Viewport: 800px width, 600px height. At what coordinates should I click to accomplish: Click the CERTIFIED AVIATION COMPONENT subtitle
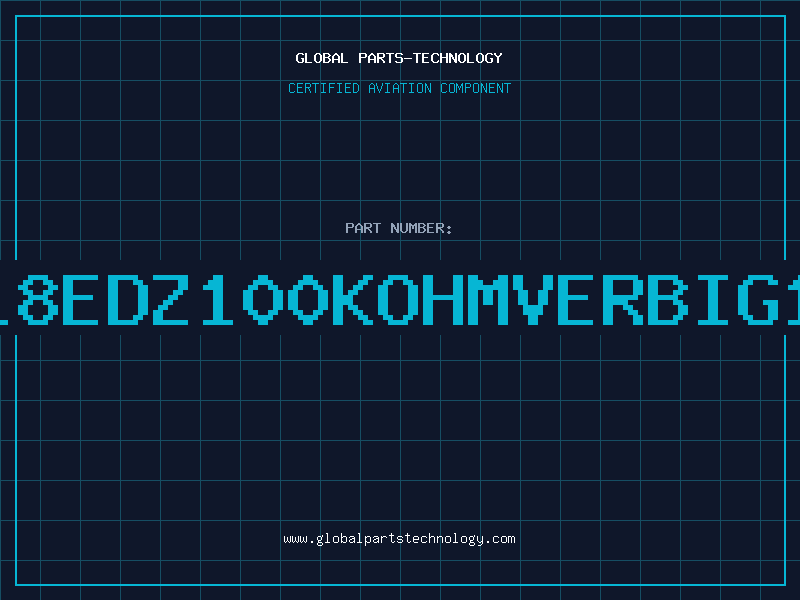click(x=399, y=88)
